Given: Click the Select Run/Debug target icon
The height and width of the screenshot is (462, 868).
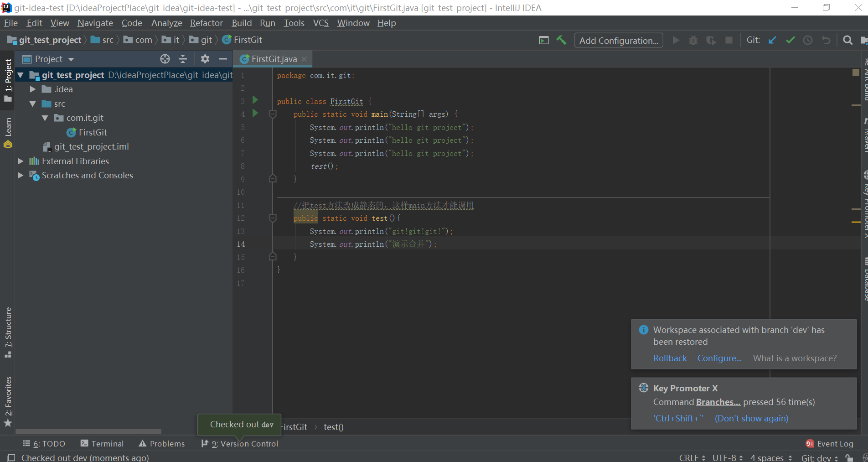Looking at the screenshot, I should coord(544,40).
